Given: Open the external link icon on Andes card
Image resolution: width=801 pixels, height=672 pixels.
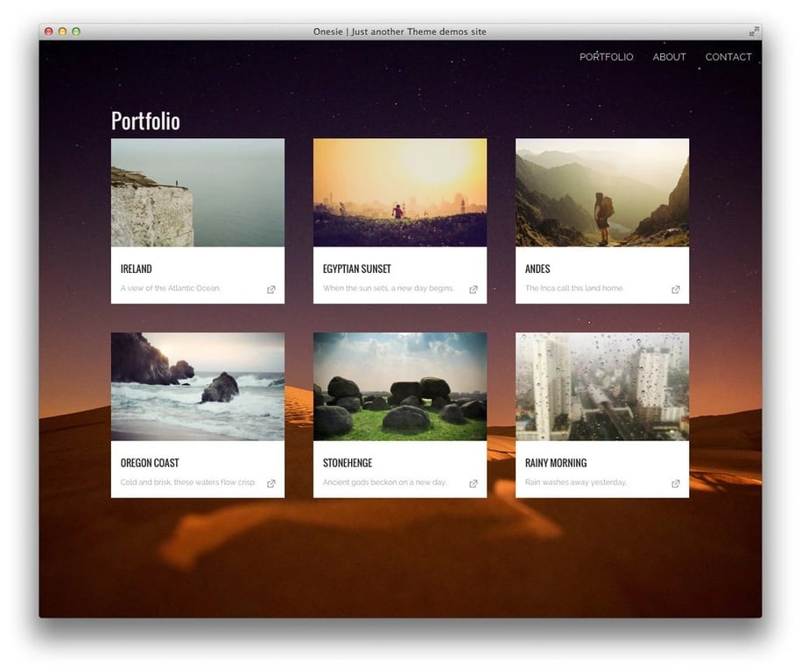Looking at the screenshot, I should [675, 289].
